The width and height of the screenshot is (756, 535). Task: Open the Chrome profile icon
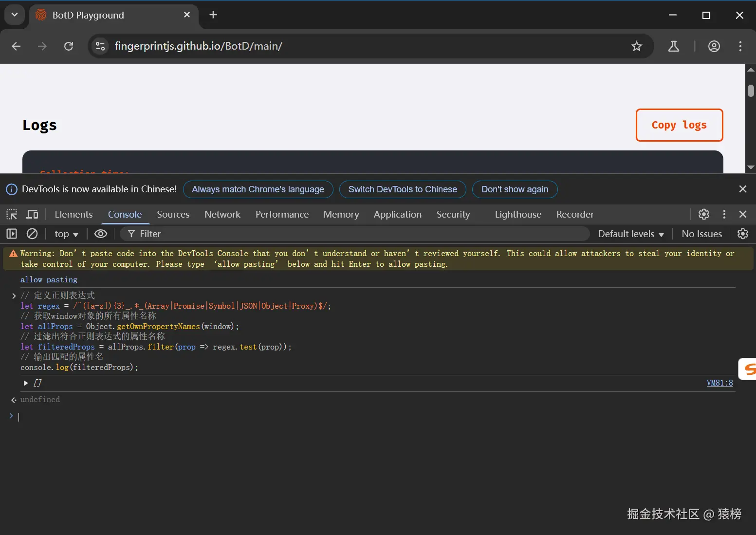click(714, 46)
